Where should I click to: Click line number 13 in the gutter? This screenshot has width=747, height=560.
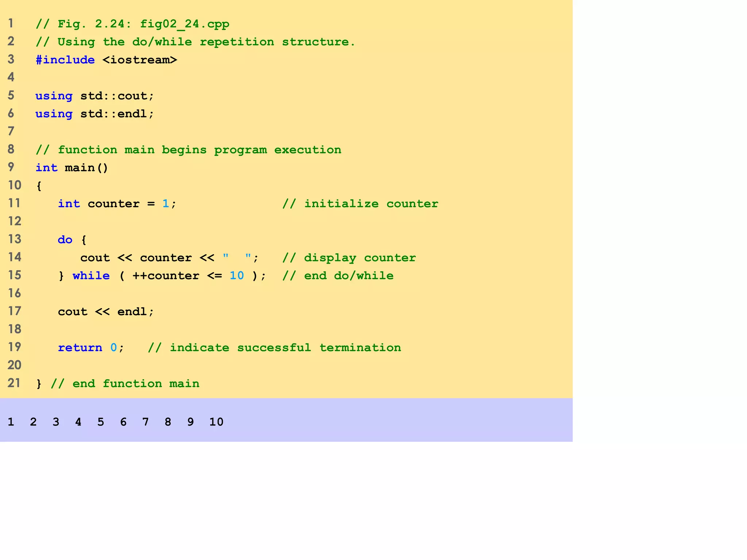tap(15, 239)
